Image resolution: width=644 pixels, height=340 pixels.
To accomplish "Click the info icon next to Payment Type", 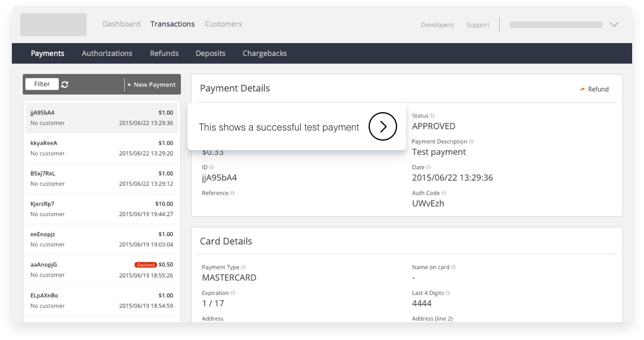I will point(243,268).
